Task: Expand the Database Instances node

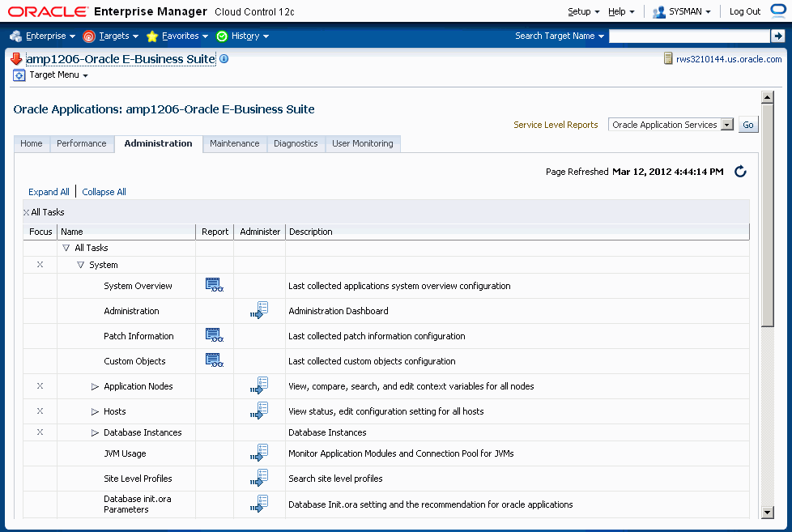Action: pyautogui.click(x=95, y=433)
